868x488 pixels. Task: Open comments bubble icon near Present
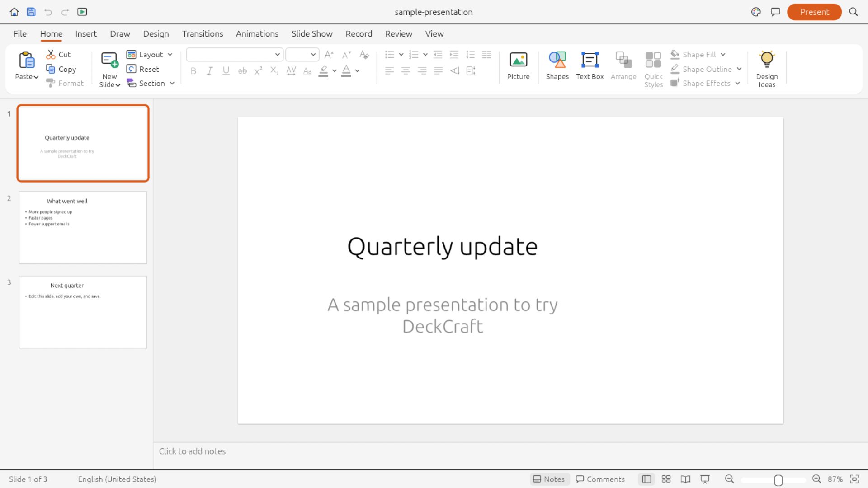(x=775, y=12)
